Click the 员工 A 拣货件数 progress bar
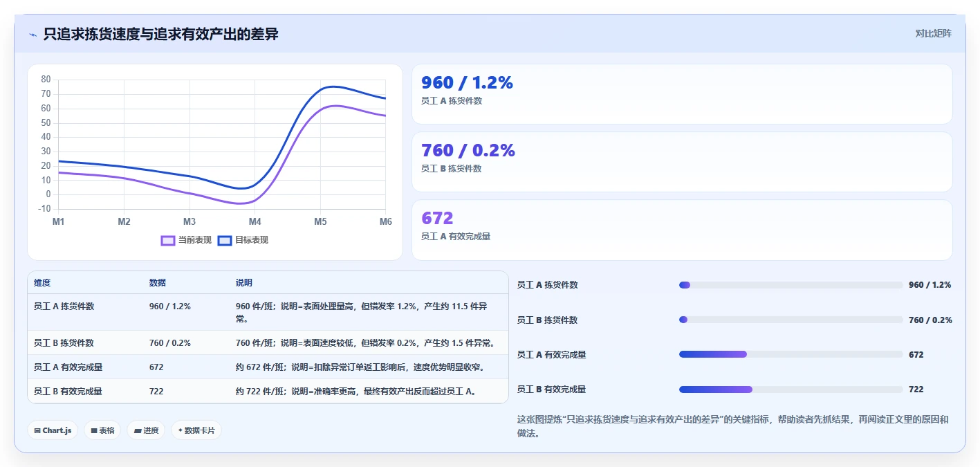This screenshot has width=980, height=467. click(x=791, y=285)
